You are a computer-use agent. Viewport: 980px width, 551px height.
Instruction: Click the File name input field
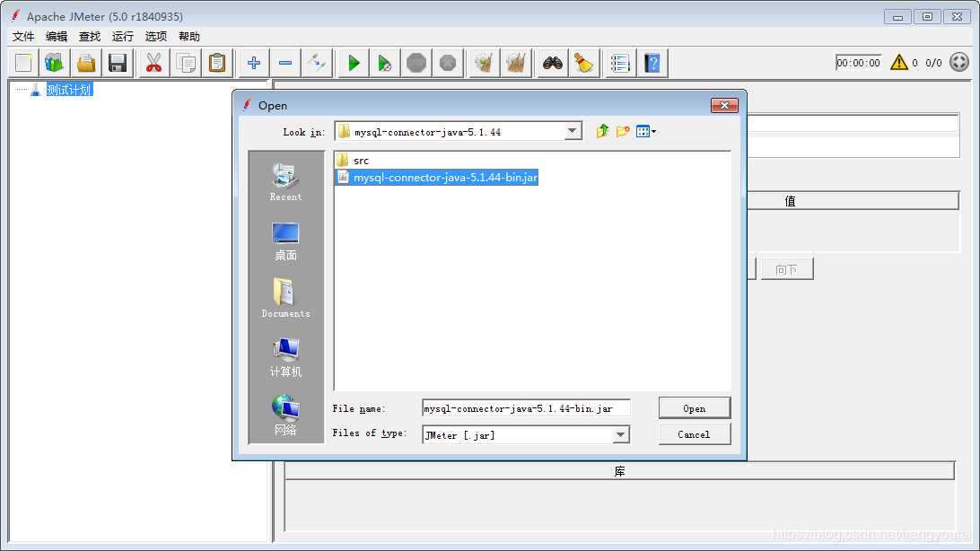coord(526,408)
